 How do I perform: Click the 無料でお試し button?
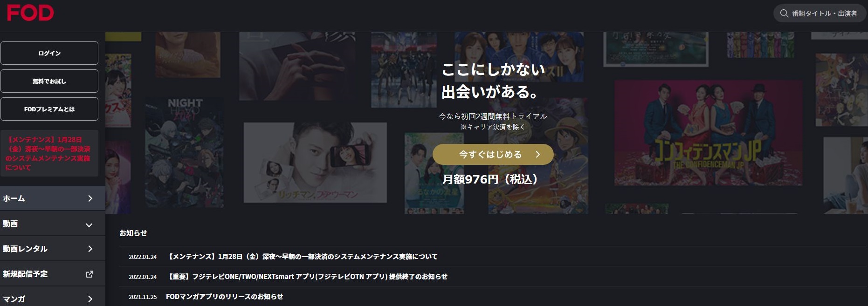(49, 81)
